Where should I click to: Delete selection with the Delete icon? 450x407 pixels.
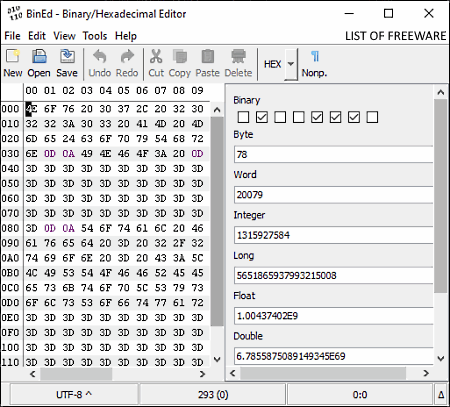pyautogui.click(x=238, y=56)
